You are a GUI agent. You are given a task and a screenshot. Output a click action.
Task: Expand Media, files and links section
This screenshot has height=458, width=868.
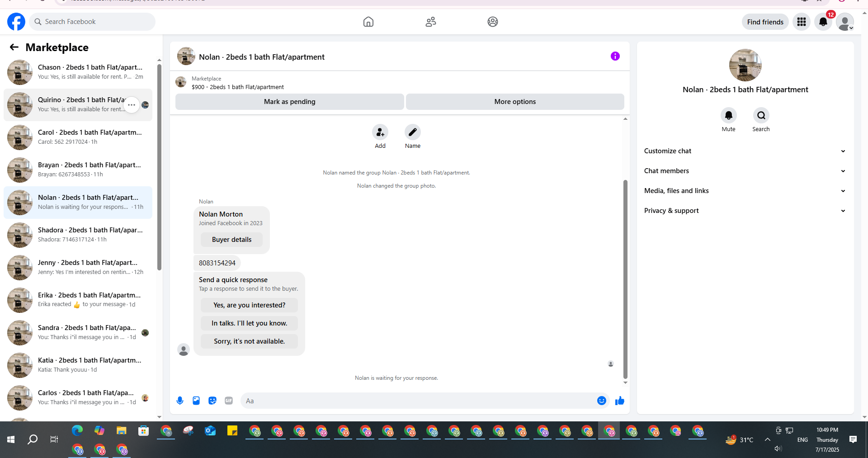[x=745, y=191]
